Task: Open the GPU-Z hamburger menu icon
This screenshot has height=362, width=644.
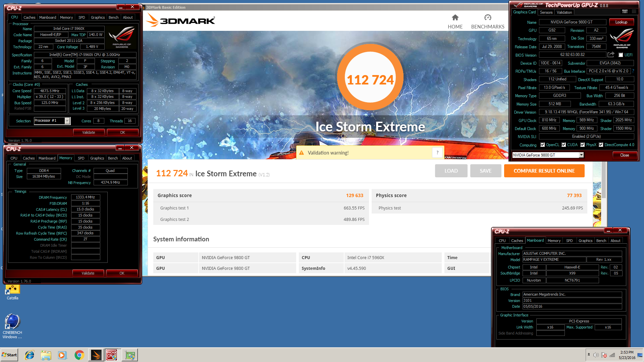Action: point(634,12)
